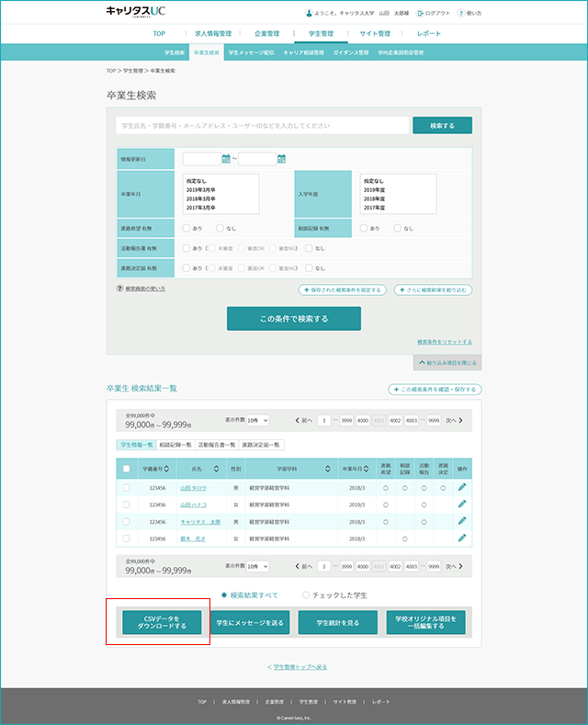Click the logout icon in the header

click(x=420, y=14)
